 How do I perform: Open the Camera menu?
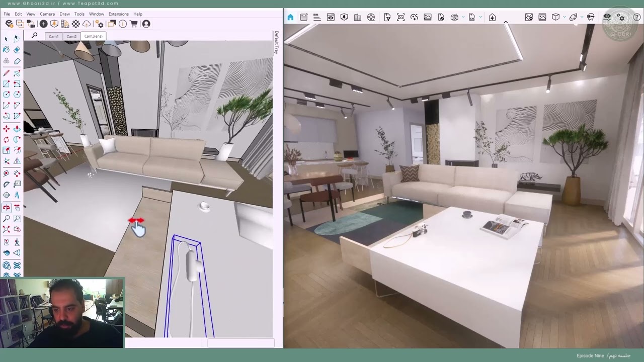(47, 14)
